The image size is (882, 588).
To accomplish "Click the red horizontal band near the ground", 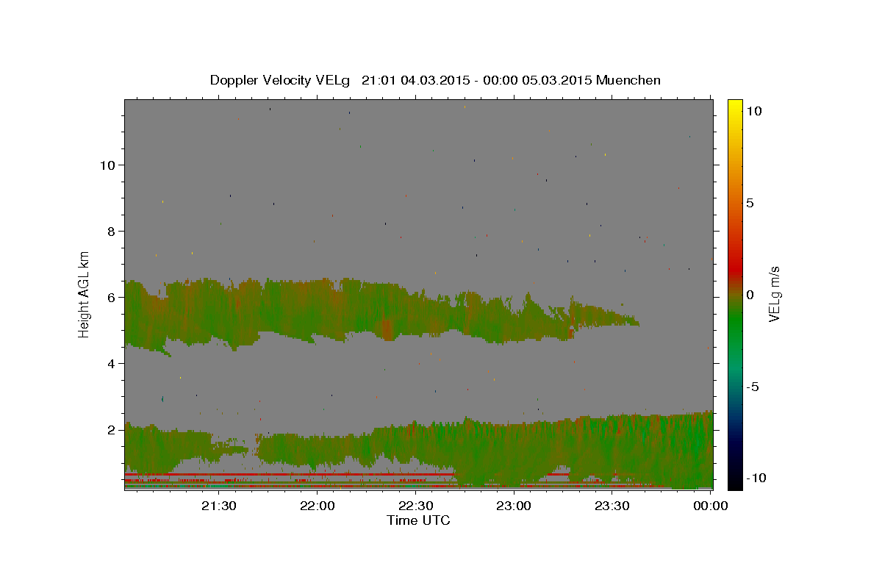I will coord(290,475).
